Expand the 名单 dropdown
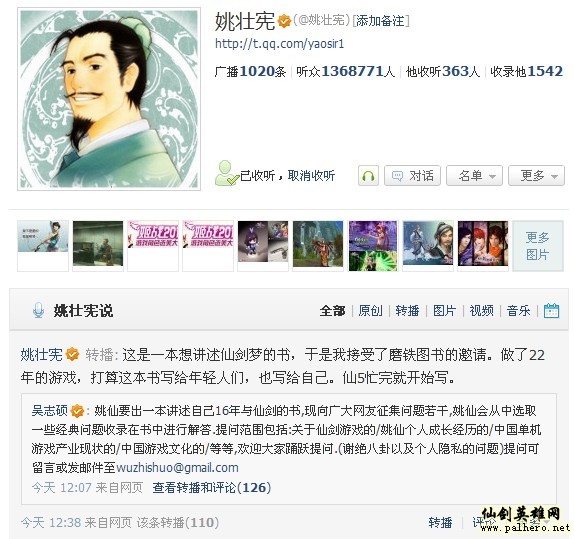The image size is (574, 539). click(x=474, y=176)
